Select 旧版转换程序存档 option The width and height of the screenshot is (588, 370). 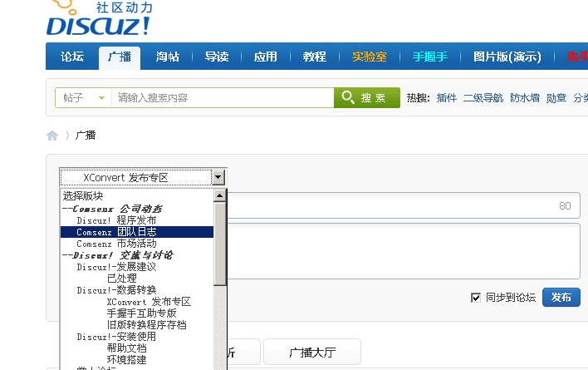pyautogui.click(x=137, y=325)
